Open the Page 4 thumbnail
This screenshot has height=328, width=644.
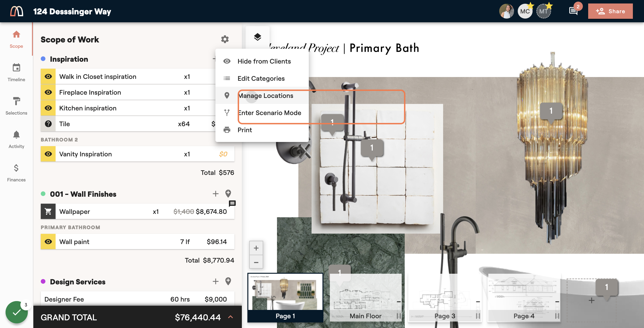click(x=524, y=297)
